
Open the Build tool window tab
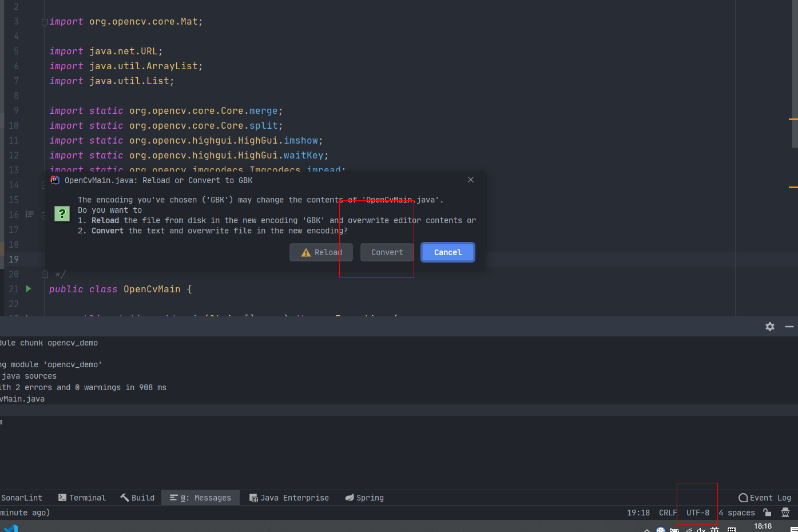click(x=137, y=498)
